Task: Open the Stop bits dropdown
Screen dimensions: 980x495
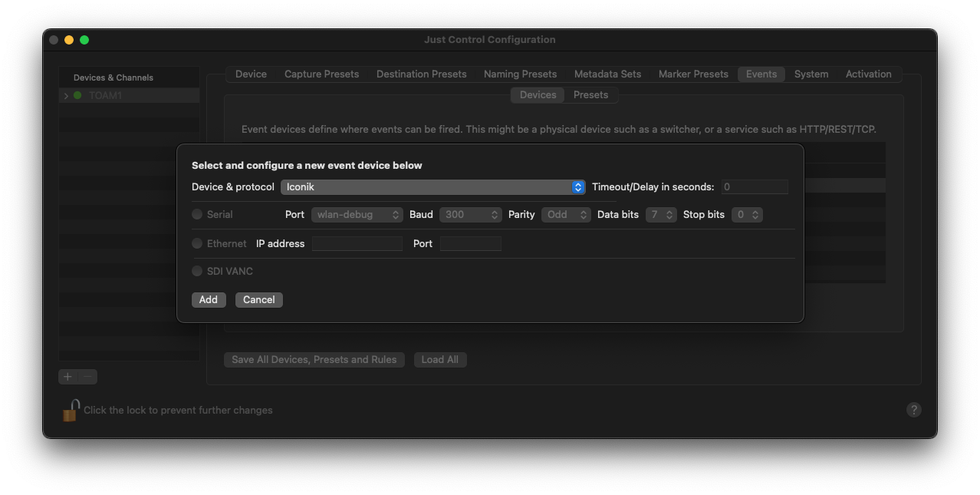Action: pos(747,215)
